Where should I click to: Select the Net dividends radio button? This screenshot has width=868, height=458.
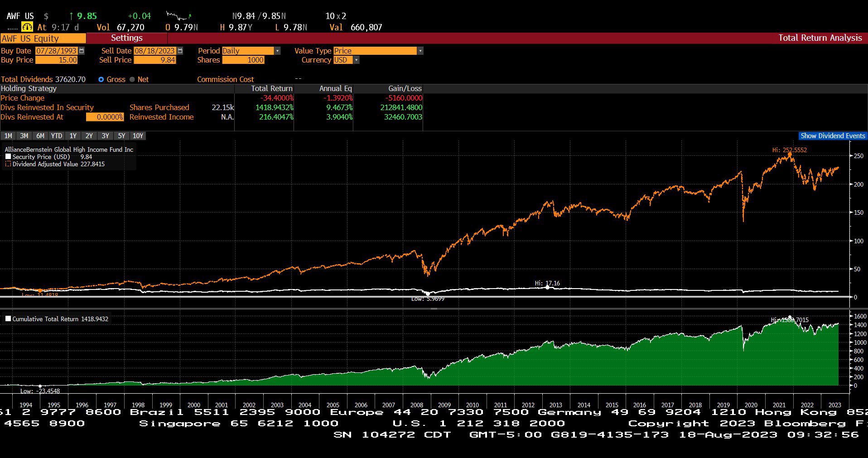pyautogui.click(x=132, y=79)
